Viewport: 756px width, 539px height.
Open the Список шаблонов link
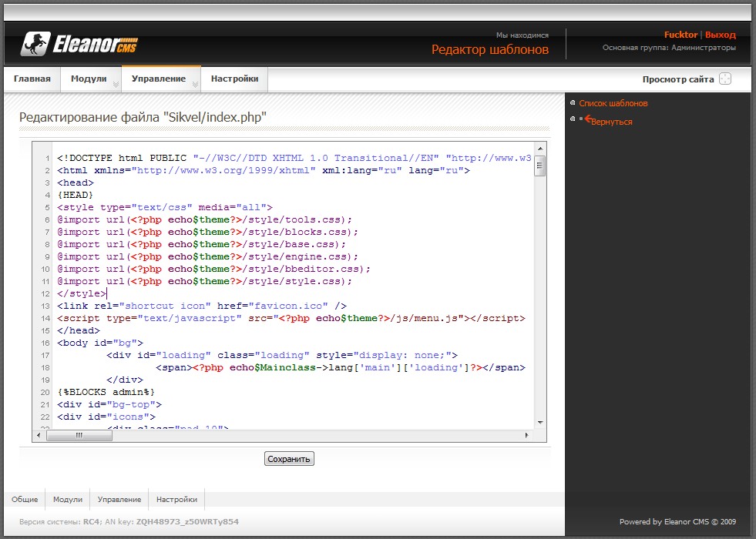point(613,103)
